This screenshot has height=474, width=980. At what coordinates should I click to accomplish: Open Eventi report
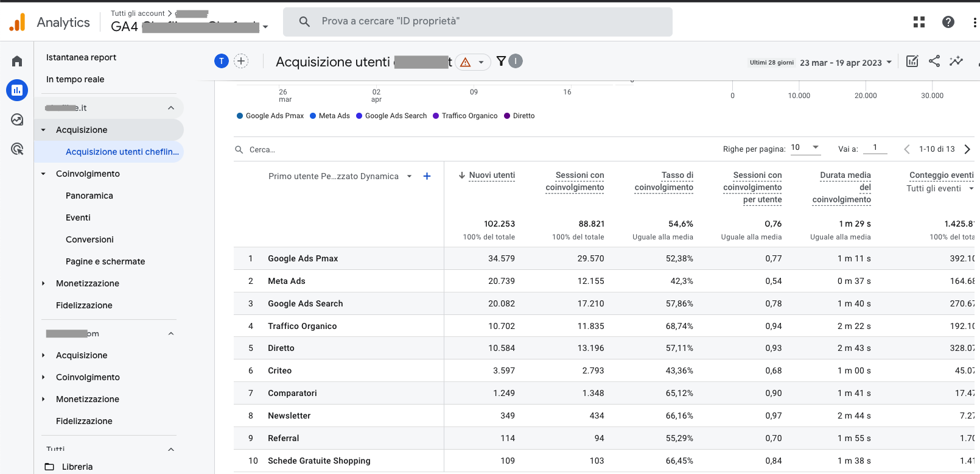point(78,218)
